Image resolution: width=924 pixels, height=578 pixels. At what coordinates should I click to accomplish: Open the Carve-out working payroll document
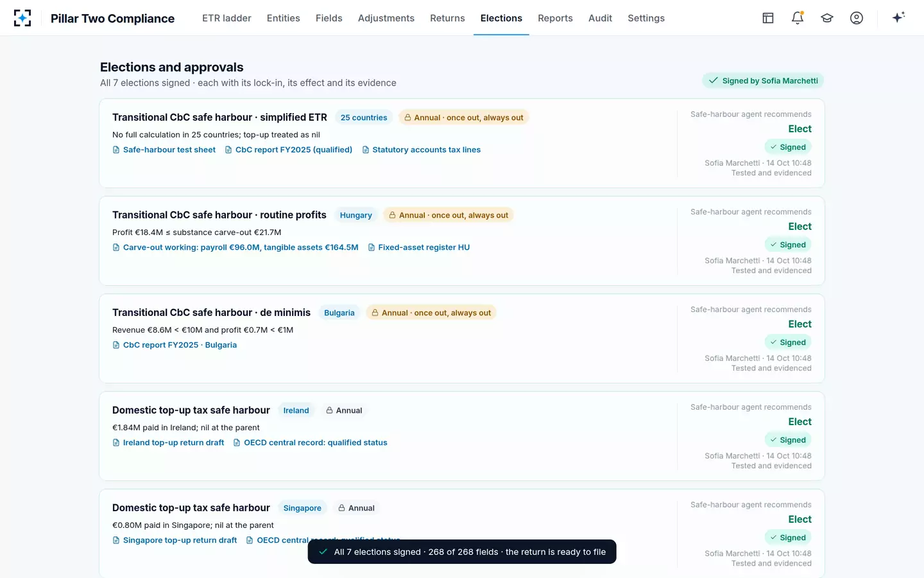point(241,247)
